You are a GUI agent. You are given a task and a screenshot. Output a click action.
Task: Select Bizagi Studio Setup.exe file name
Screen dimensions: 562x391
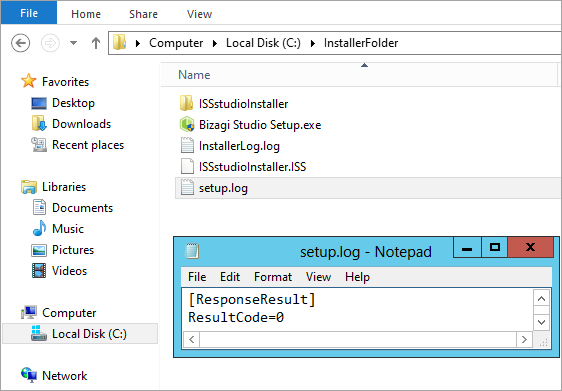[x=260, y=125]
